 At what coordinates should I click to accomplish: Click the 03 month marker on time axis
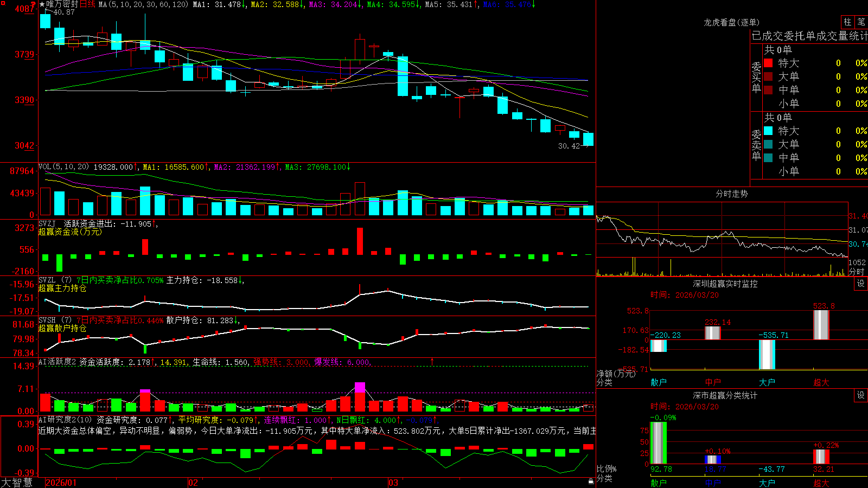pos(393,483)
